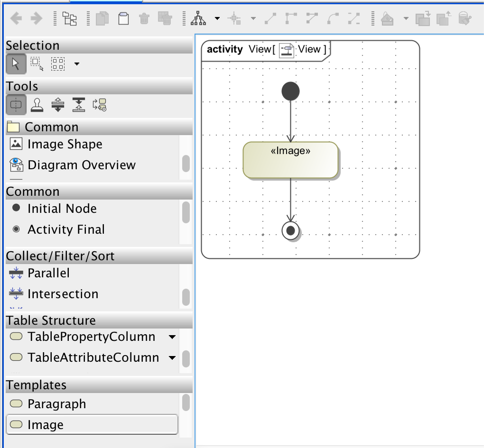Collapse the Templates palette header
The width and height of the screenshot is (484, 448).
click(x=99, y=385)
